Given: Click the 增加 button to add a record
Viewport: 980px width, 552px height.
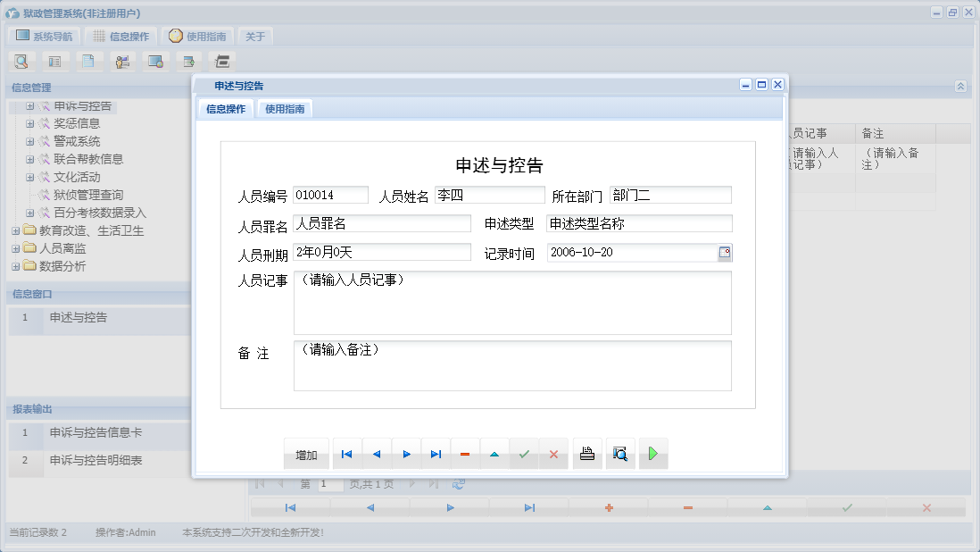Looking at the screenshot, I should click(x=306, y=454).
